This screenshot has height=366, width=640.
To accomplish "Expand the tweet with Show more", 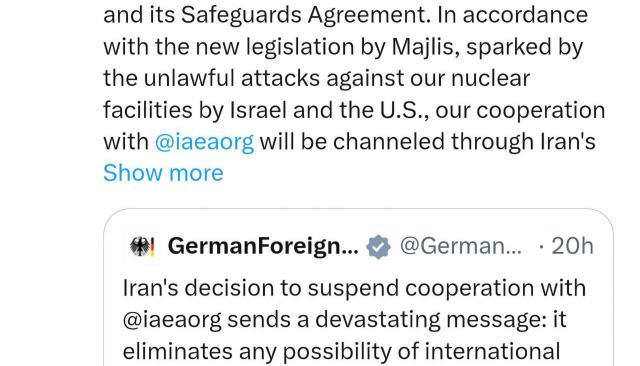I will point(163,173).
